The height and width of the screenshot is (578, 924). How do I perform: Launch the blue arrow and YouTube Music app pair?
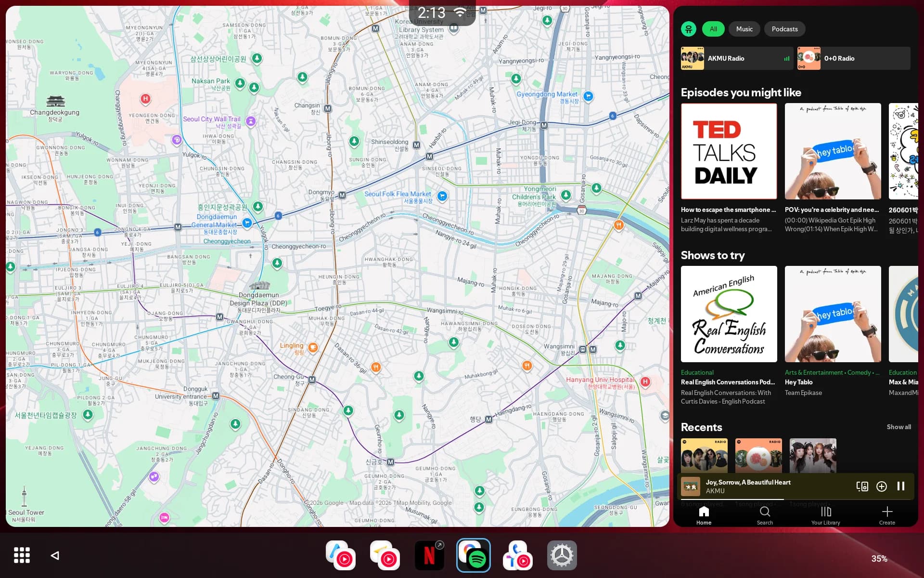[x=341, y=555]
